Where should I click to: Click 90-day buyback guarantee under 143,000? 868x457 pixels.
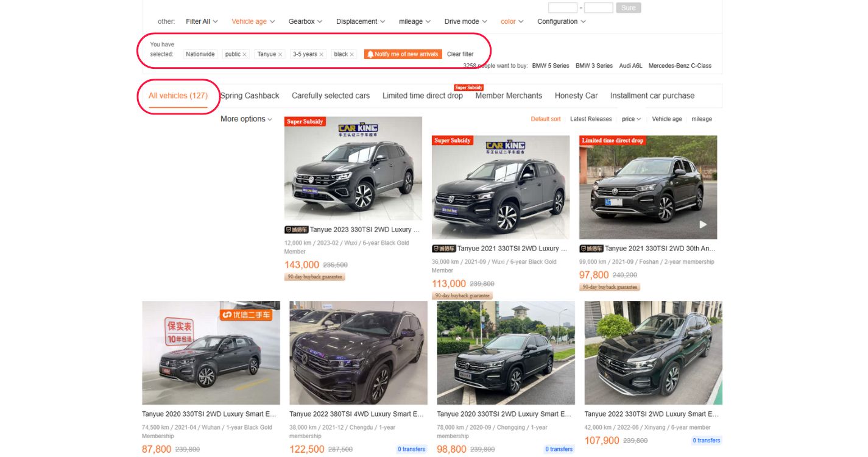pyautogui.click(x=315, y=277)
